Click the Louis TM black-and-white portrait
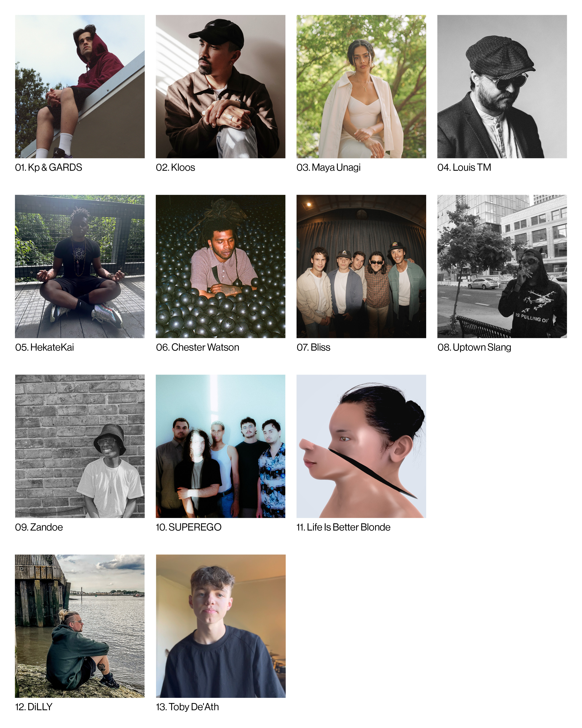 [x=502, y=86]
